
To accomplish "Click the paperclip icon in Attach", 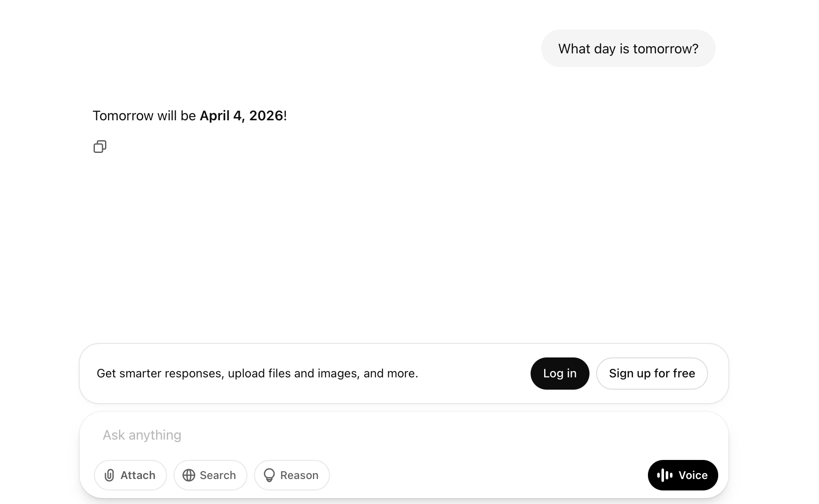I will (109, 475).
